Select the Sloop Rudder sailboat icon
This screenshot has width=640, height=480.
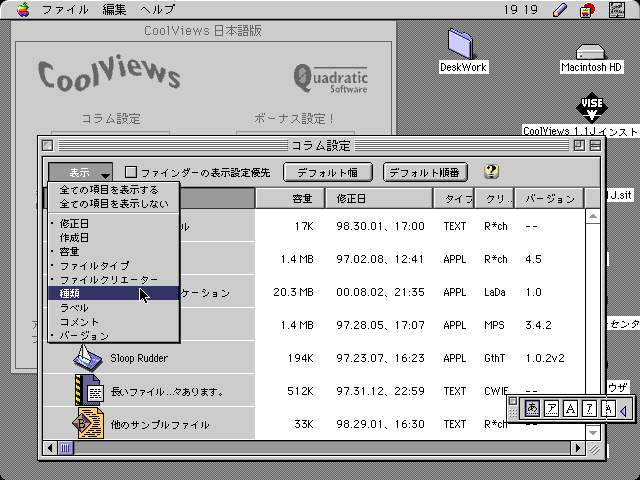click(x=87, y=358)
